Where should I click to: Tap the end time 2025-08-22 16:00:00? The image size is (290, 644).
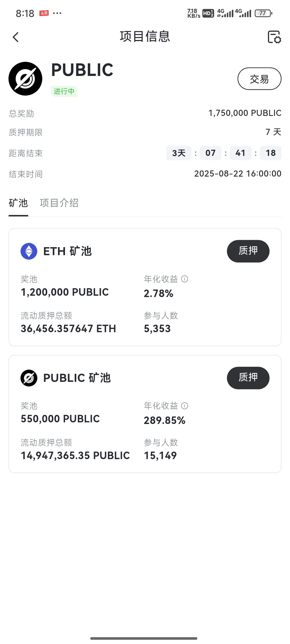(238, 174)
